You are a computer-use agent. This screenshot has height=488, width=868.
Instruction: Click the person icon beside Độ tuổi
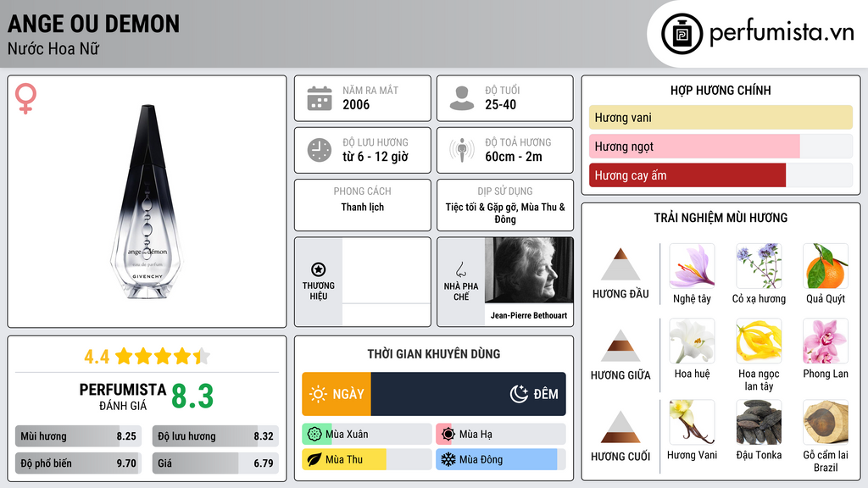click(x=462, y=98)
